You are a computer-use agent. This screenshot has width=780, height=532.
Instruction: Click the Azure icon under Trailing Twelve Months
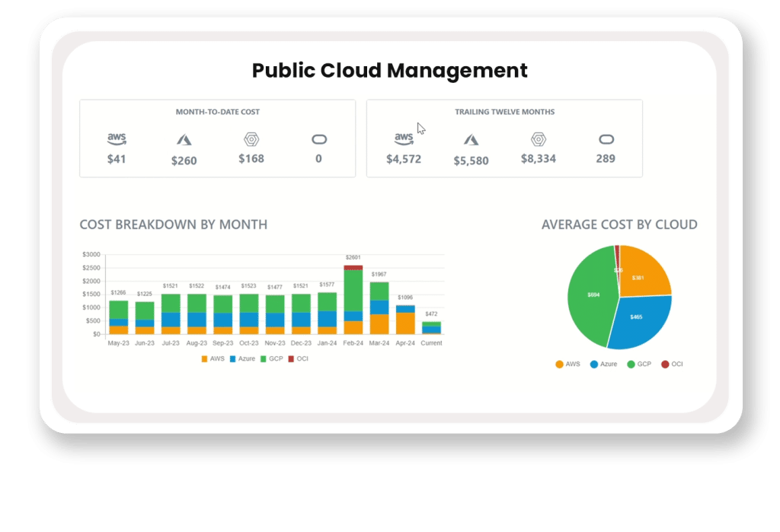470,140
